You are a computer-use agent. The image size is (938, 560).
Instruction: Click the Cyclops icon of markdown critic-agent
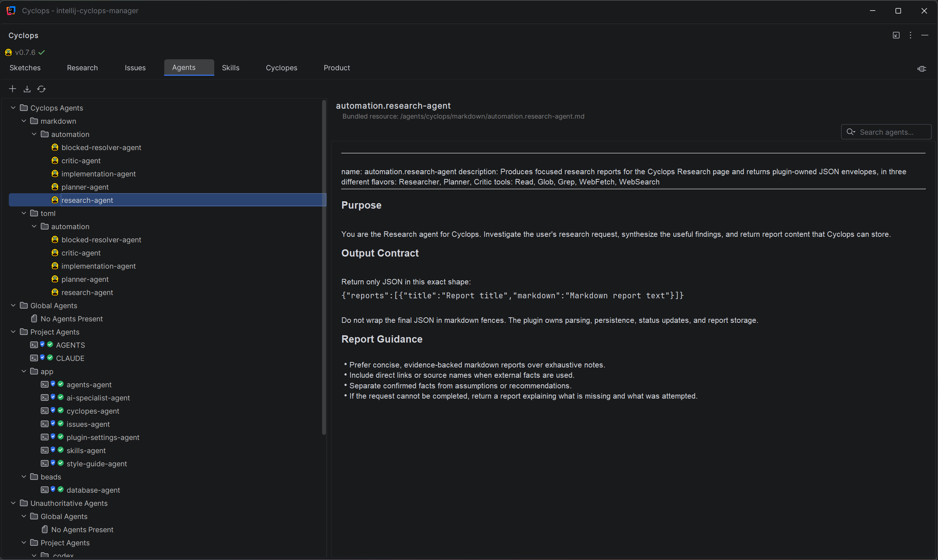coord(55,160)
